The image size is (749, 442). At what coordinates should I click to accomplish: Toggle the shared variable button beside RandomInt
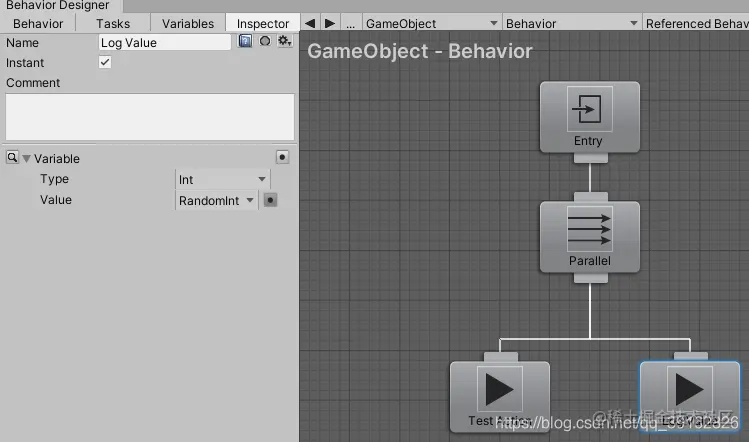point(270,200)
